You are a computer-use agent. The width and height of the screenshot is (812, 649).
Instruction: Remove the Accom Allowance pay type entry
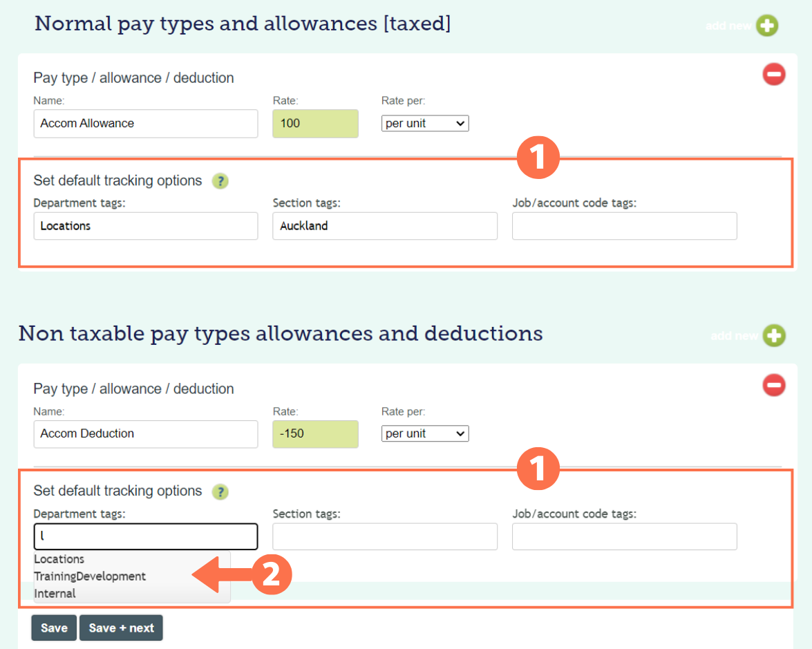(x=774, y=74)
